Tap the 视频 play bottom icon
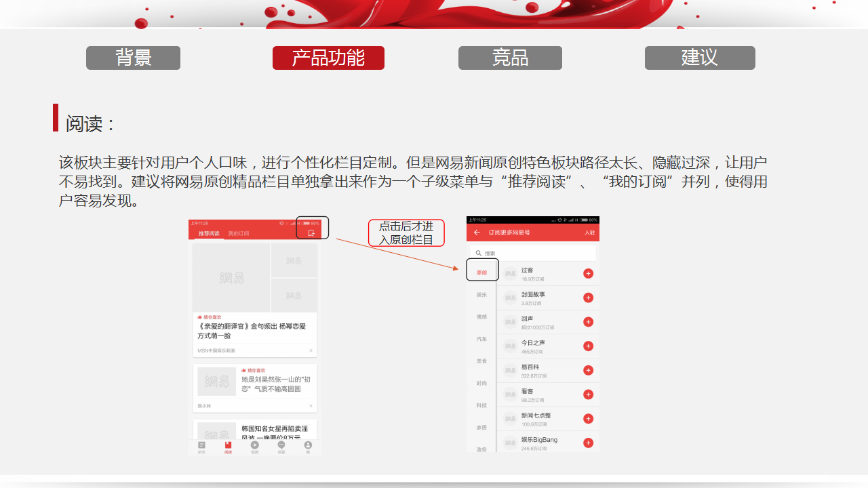The height and width of the screenshot is (488, 868). coord(255,447)
